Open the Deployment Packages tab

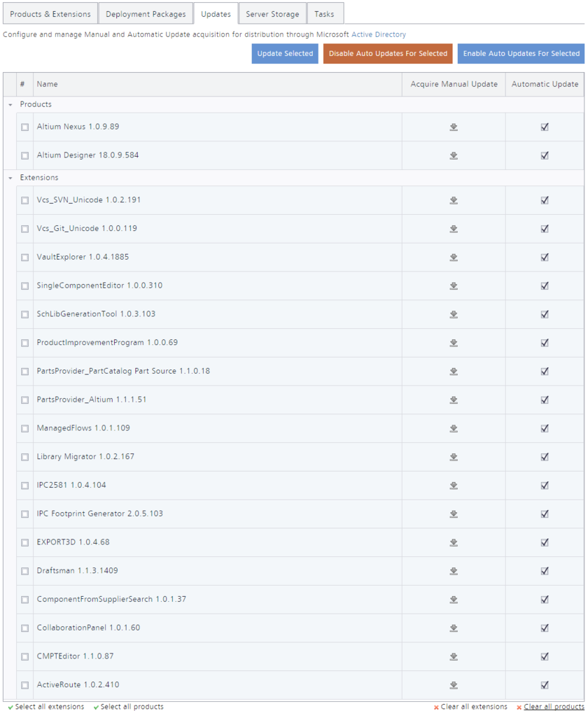tap(146, 13)
